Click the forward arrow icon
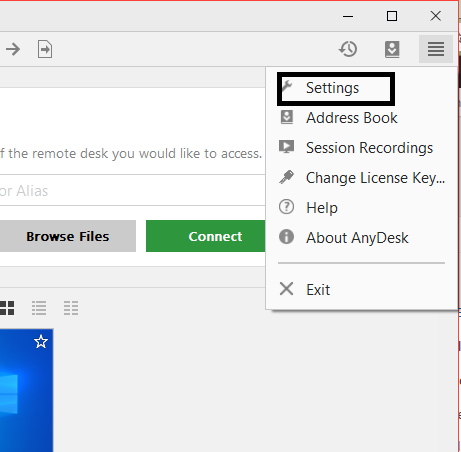The height and width of the screenshot is (452, 461). click(13, 49)
